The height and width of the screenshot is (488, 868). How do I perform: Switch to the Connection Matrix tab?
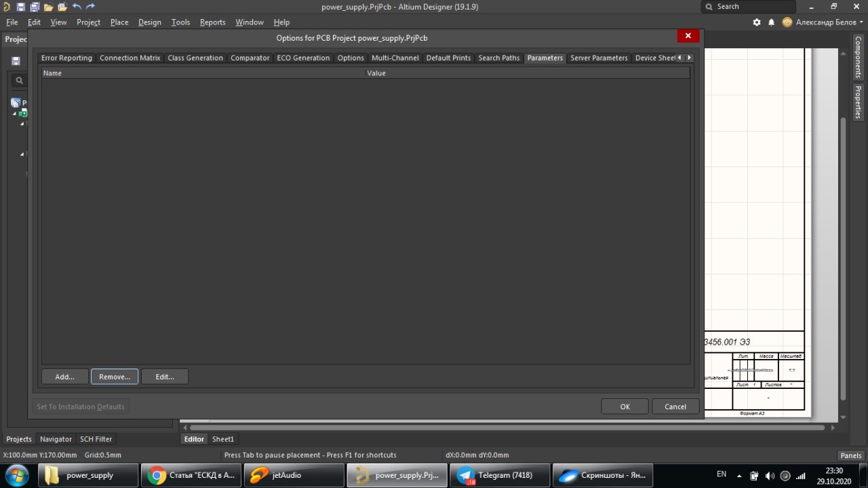click(130, 58)
